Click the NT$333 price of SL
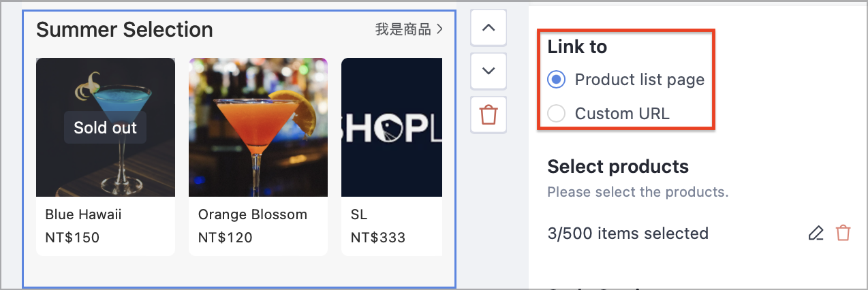 (378, 238)
